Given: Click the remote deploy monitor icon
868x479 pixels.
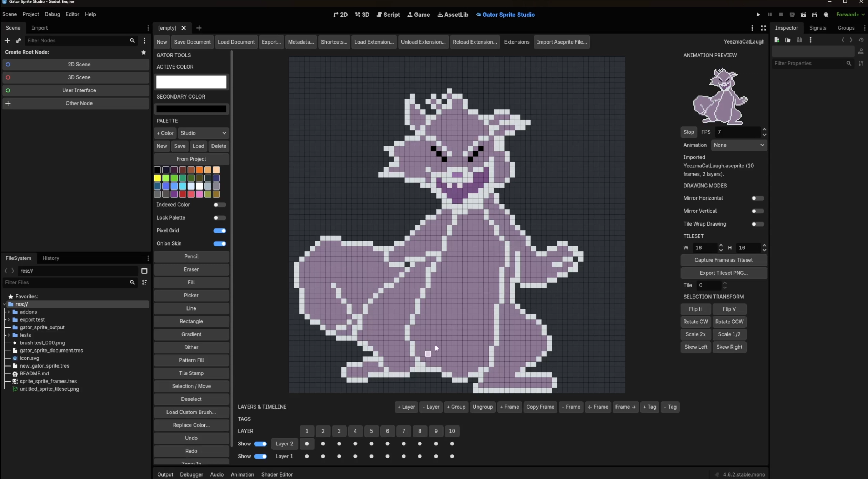Looking at the screenshot, I should [792, 15].
